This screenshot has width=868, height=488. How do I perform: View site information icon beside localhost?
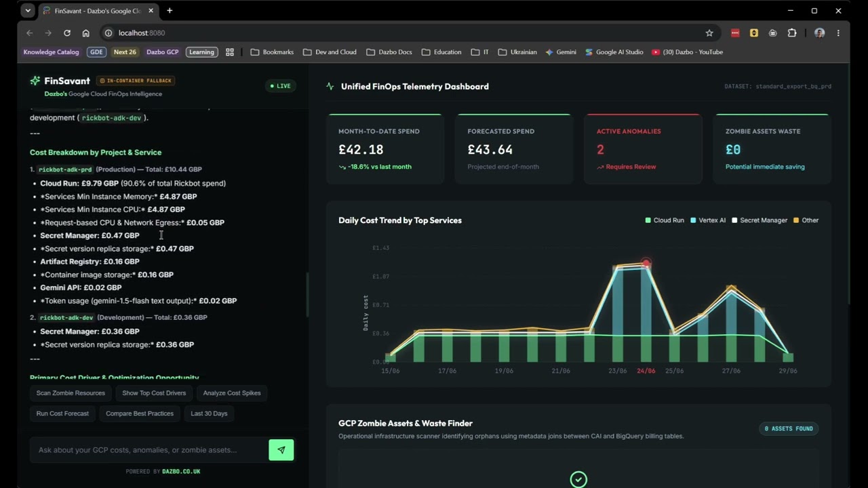coord(108,33)
